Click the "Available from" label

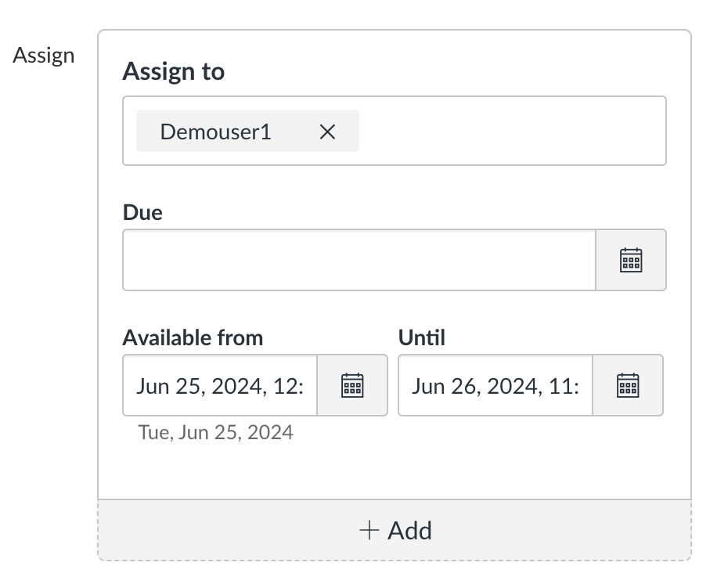pos(193,337)
